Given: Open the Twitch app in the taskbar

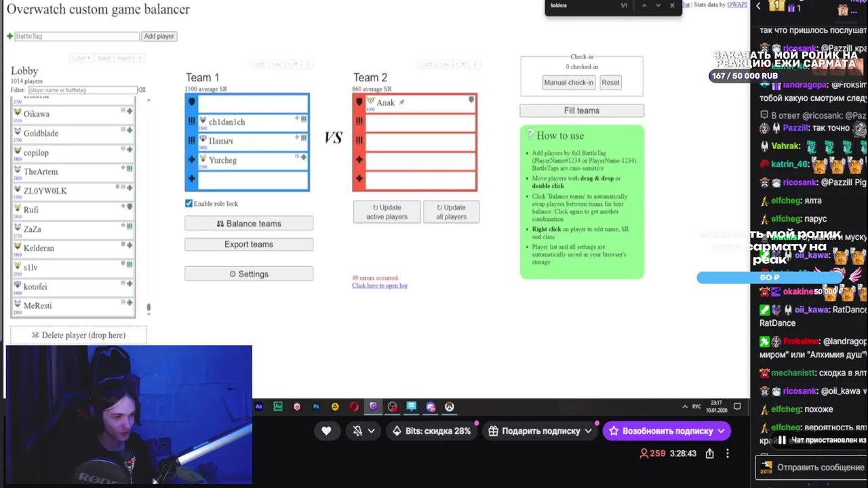Looking at the screenshot, I should tap(373, 407).
